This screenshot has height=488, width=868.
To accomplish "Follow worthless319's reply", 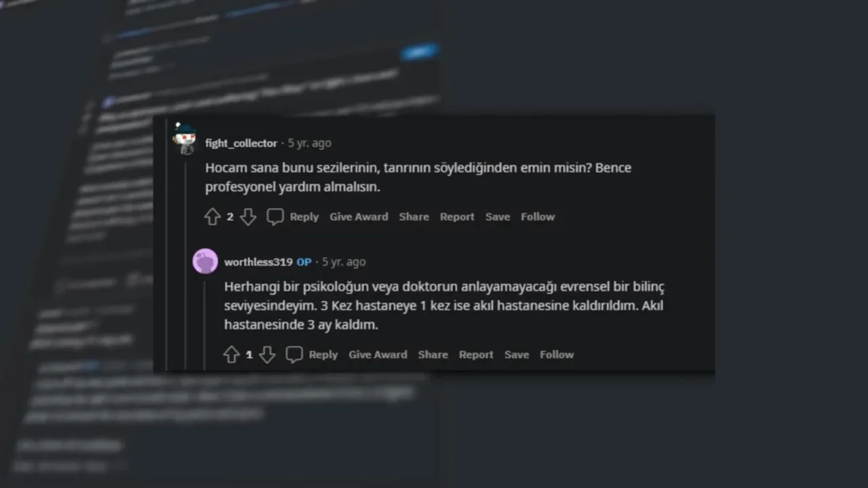I will click(557, 354).
